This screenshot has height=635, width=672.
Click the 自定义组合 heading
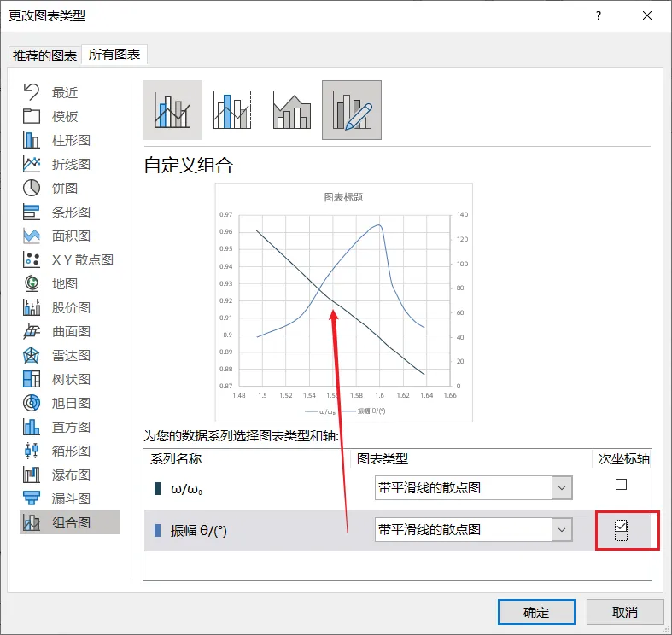(189, 165)
